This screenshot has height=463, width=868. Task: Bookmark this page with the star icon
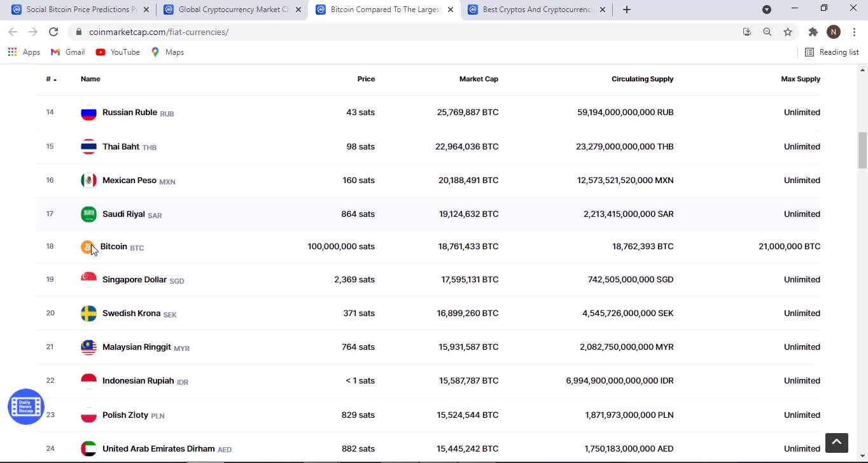(x=788, y=32)
